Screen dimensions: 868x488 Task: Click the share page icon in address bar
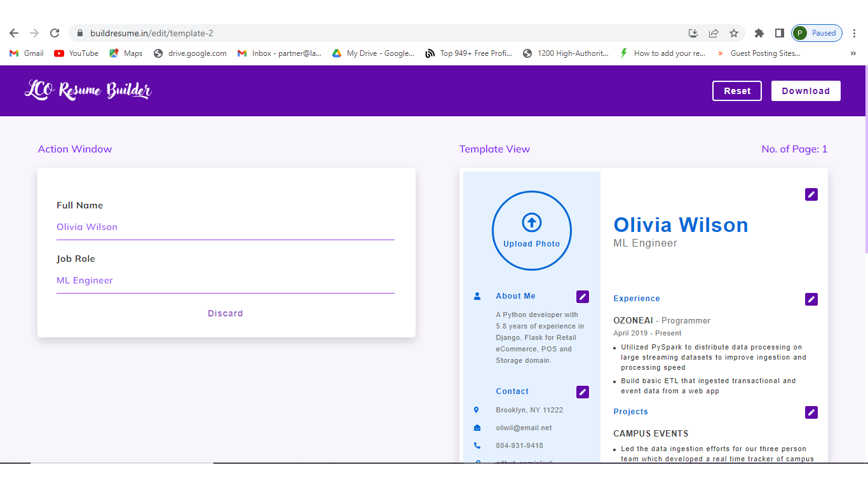click(714, 33)
